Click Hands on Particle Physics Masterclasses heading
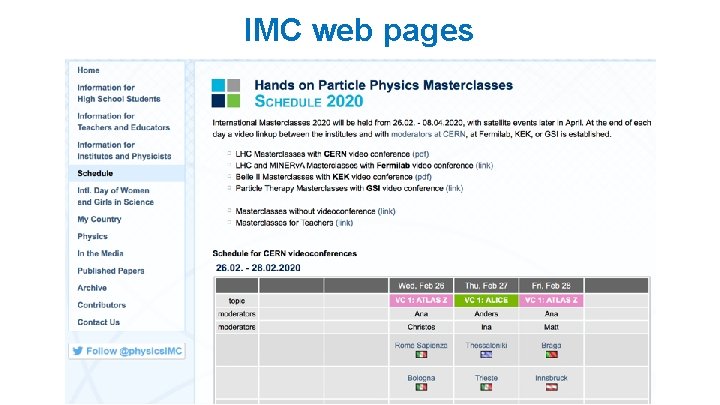 coord(383,85)
